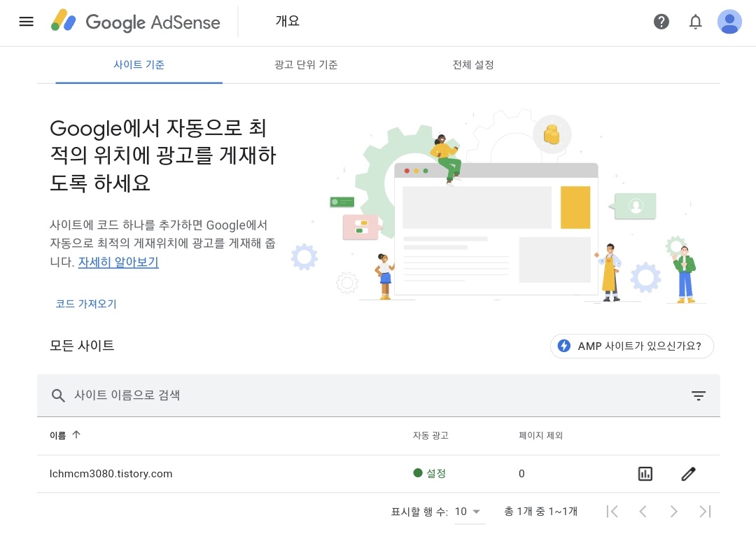This screenshot has height=548, width=756.
Task: View report for lchmcm3080.tistory.com
Action: coord(645,474)
